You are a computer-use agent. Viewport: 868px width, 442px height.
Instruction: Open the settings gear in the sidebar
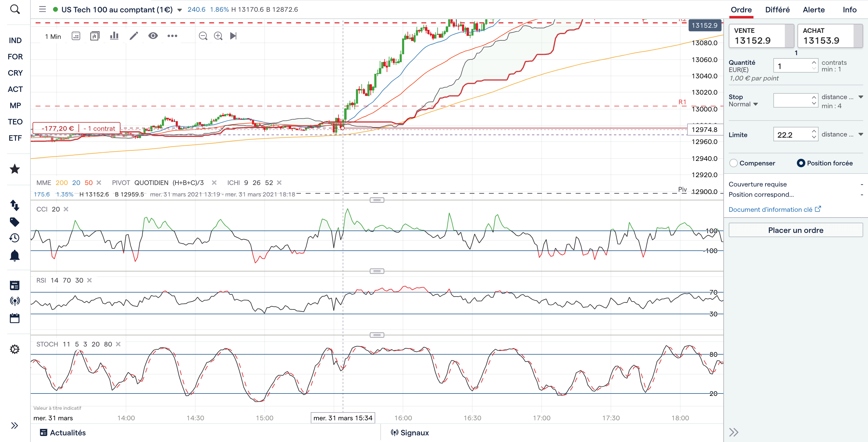coord(15,349)
